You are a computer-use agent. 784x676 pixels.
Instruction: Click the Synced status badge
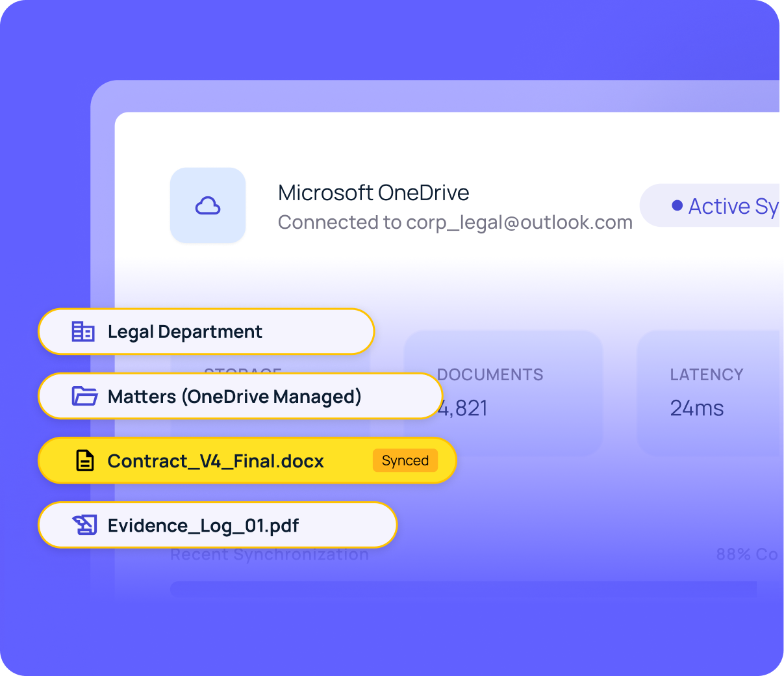click(x=405, y=460)
